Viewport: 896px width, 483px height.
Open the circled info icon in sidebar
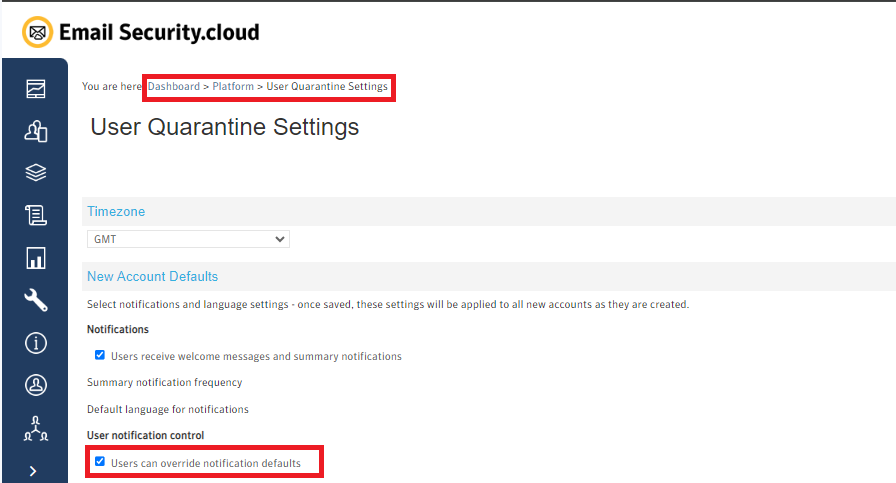(36, 343)
